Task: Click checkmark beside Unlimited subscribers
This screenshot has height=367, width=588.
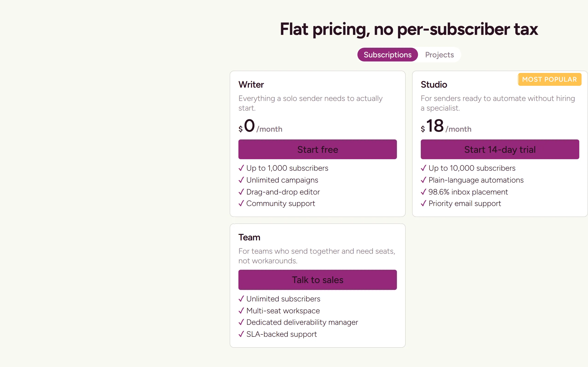Action: click(x=241, y=299)
